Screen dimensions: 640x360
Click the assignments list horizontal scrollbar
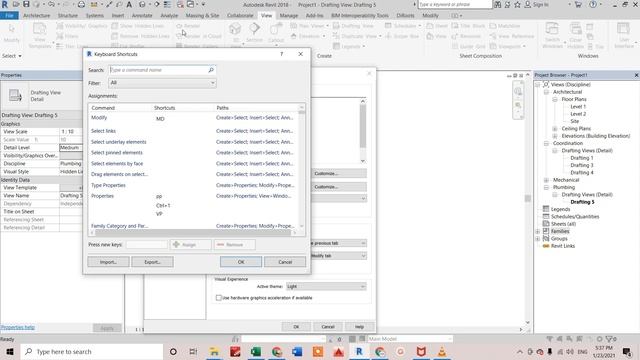pos(192,233)
